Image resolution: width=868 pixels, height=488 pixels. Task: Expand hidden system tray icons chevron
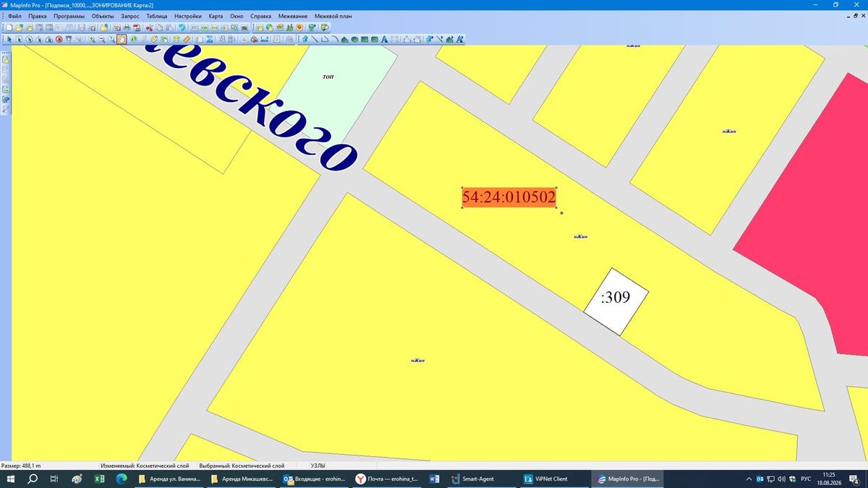pos(749,479)
